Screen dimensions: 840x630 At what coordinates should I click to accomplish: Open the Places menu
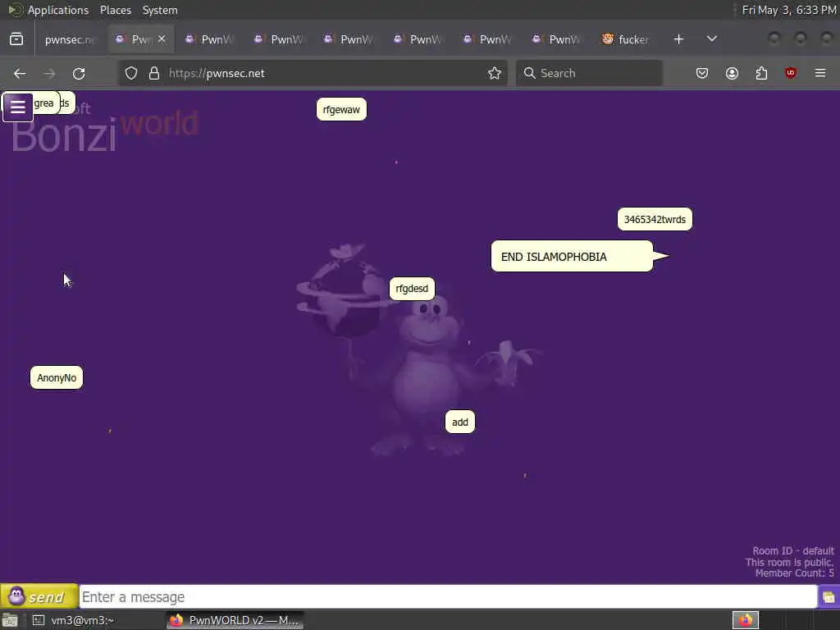pyautogui.click(x=116, y=10)
